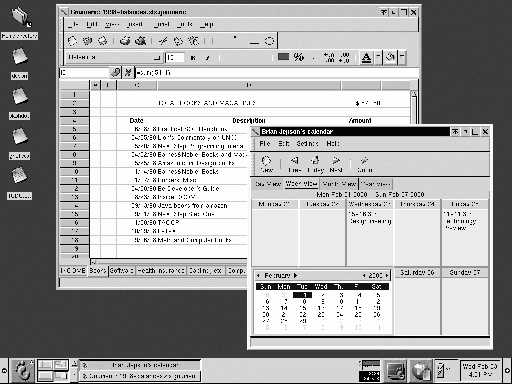Go to previous year before 2000

364,276
